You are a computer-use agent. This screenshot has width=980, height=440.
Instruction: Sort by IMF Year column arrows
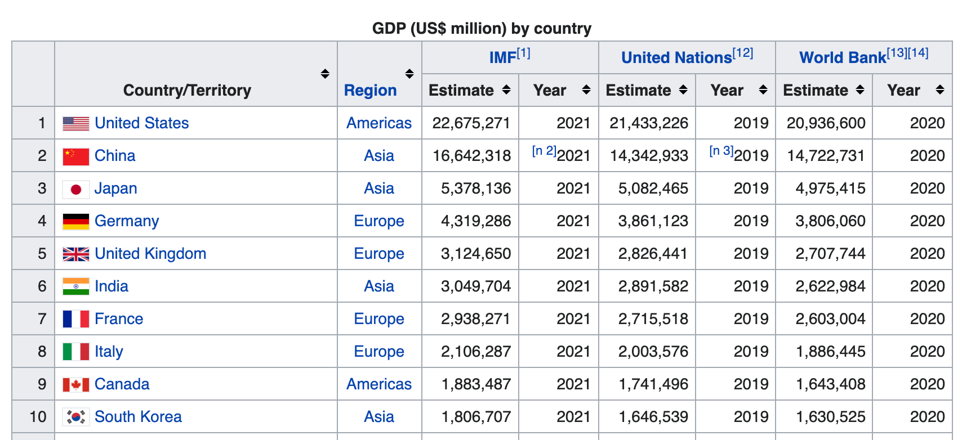click(x=586, y=89)
